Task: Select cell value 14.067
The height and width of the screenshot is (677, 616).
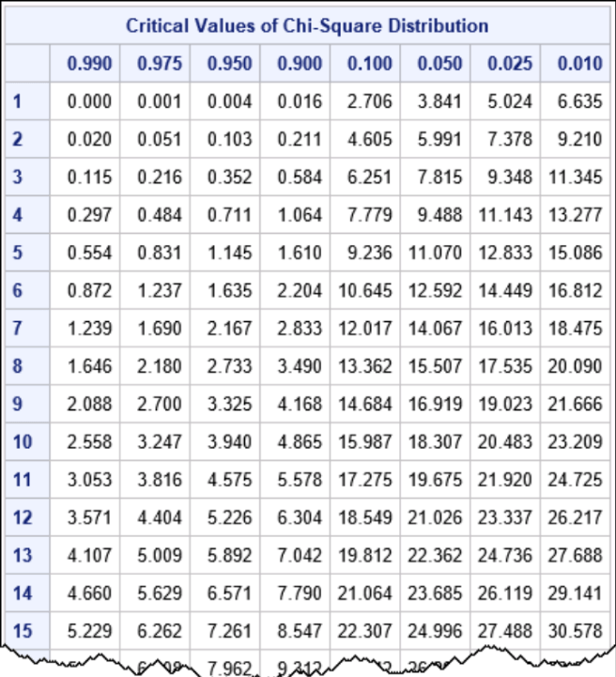Action: coord(435,328)
